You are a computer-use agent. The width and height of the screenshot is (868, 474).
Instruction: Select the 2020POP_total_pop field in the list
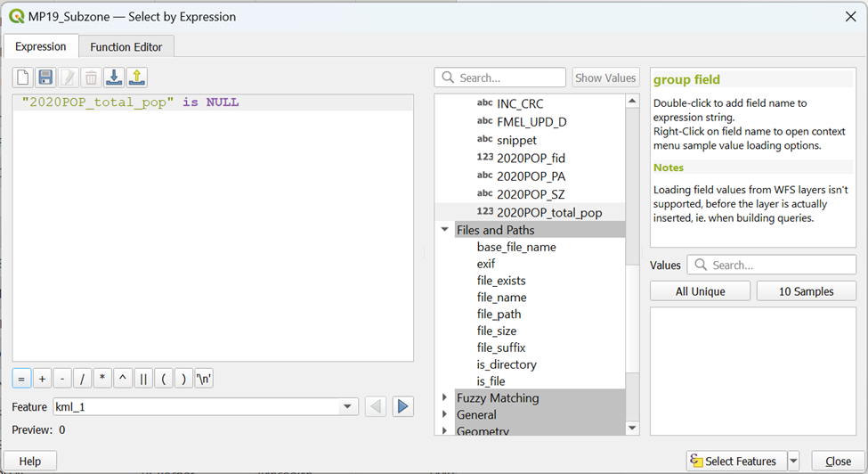pos(548,213)
